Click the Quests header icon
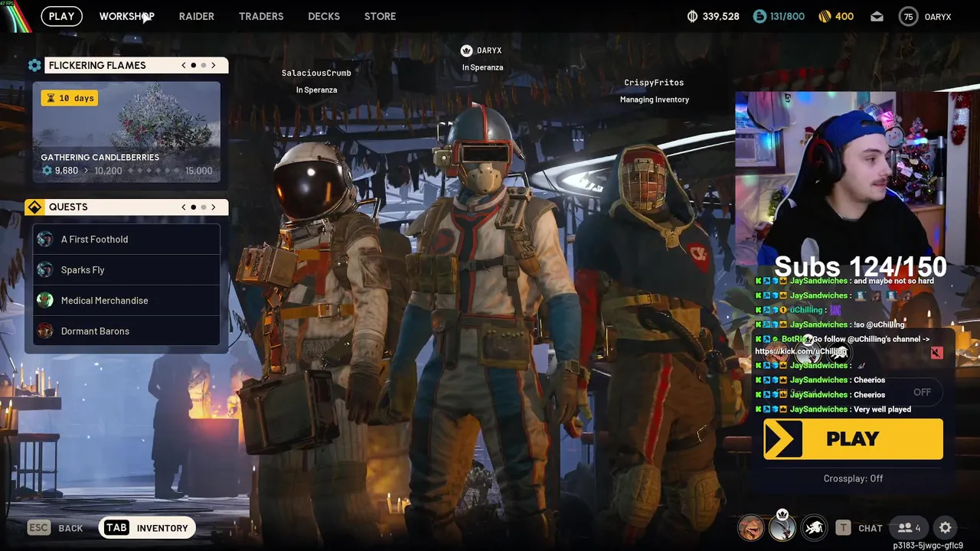Viewport: 980px width, 551px height. [x=34, y=207]
